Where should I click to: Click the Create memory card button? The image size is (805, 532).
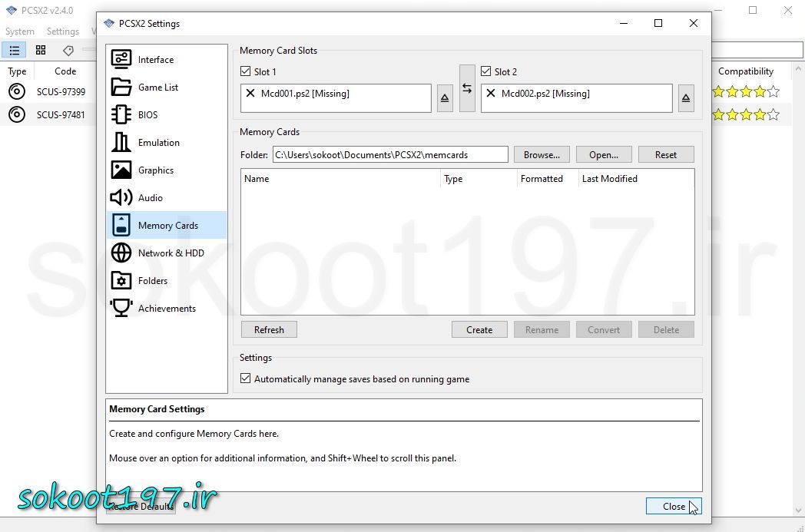[x=479, y=329]
